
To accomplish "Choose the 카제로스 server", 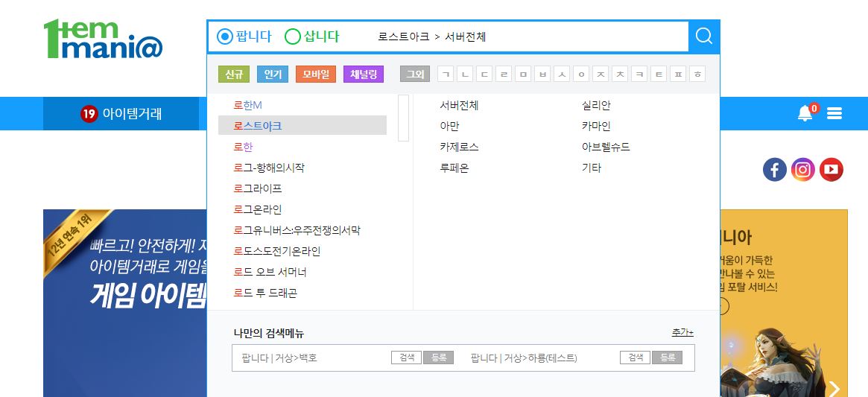I will 459,147.
